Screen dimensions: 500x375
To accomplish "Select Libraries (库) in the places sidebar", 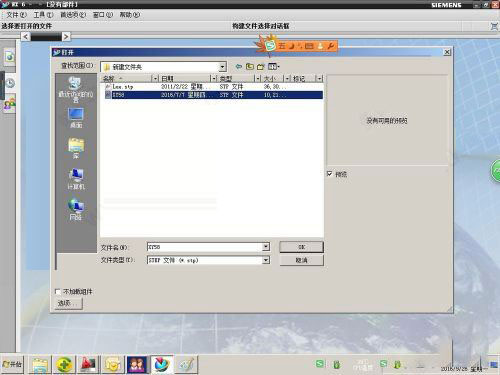I will tap(76, 148).
